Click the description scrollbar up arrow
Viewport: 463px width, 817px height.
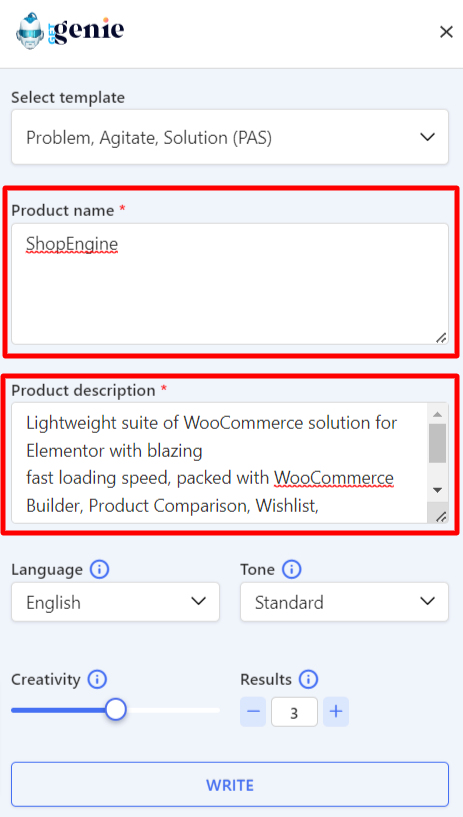pos(437,414)
